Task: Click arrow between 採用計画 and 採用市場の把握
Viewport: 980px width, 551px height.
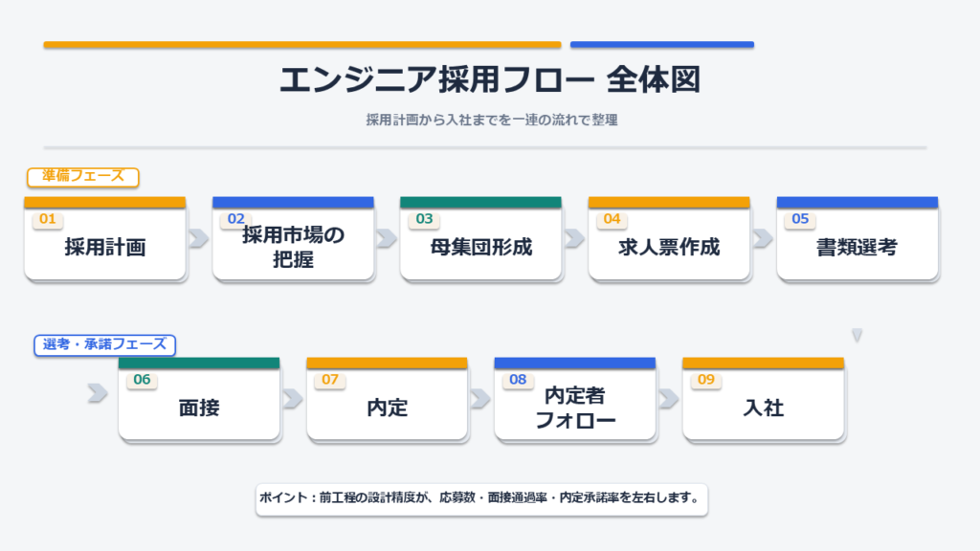Action: [x=199, y=238]
